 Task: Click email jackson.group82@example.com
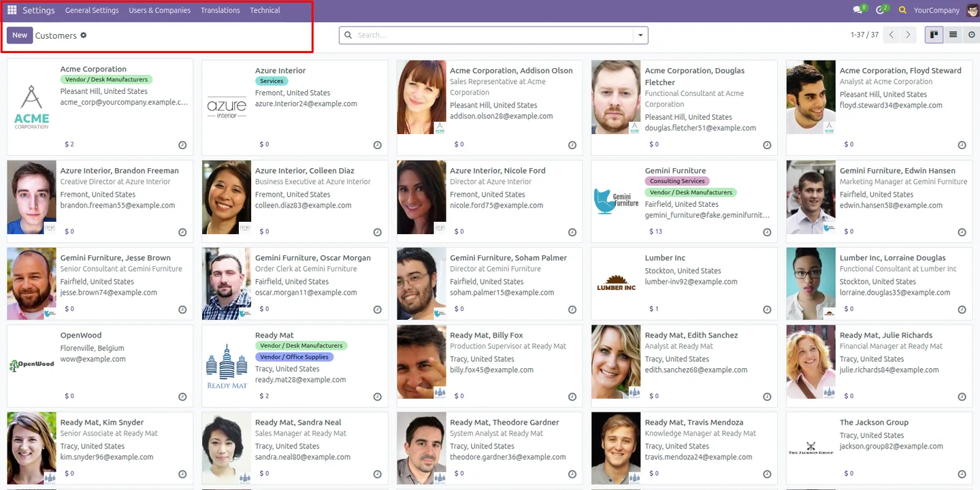(x=892, y=446)
